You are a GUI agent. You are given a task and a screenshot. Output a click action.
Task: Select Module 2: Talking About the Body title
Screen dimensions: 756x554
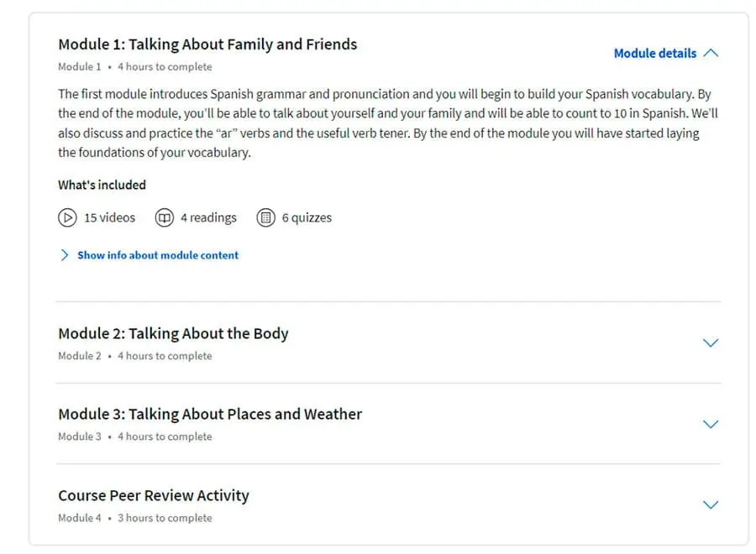click(x=173, y=333)
